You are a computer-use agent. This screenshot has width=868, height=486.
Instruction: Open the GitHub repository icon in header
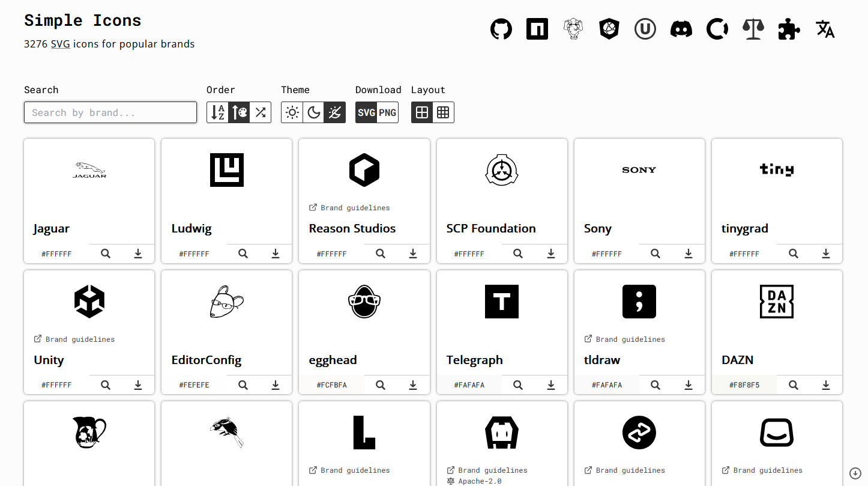[x=501, y=29]
